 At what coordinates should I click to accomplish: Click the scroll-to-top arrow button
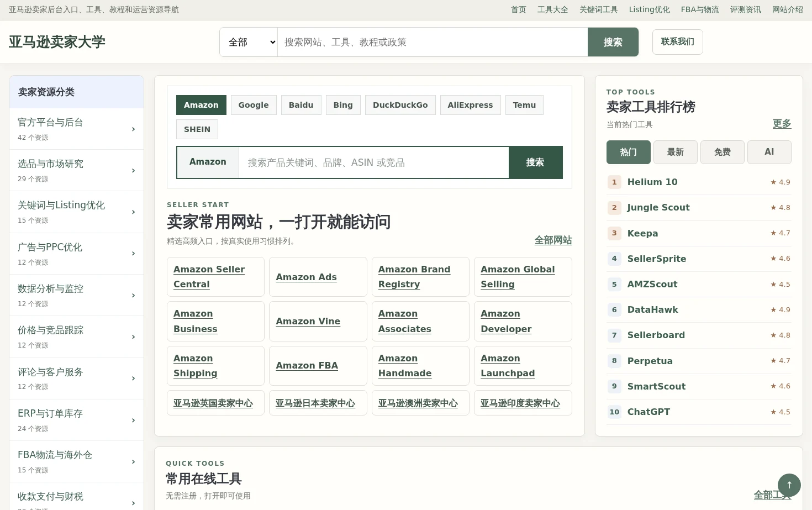tap(789, 485)
